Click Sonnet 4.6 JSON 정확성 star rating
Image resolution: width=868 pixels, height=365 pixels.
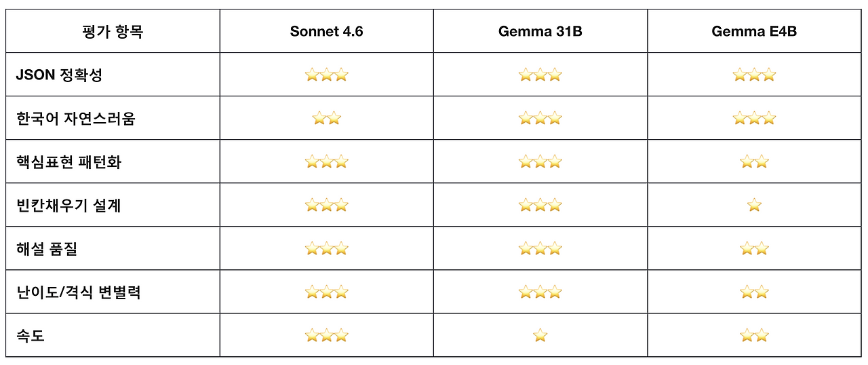coord(326,75)
